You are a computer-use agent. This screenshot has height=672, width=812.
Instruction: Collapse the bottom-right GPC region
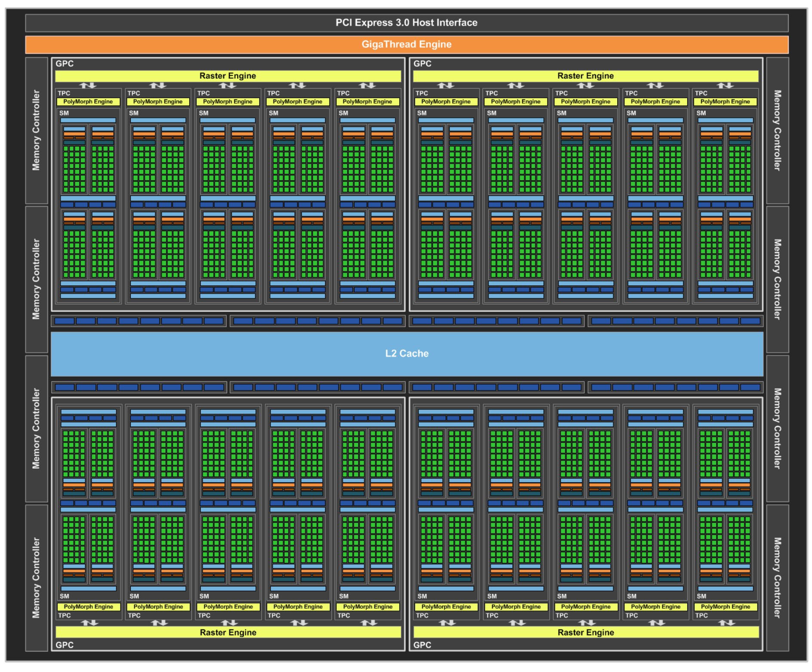pos(422,645)
